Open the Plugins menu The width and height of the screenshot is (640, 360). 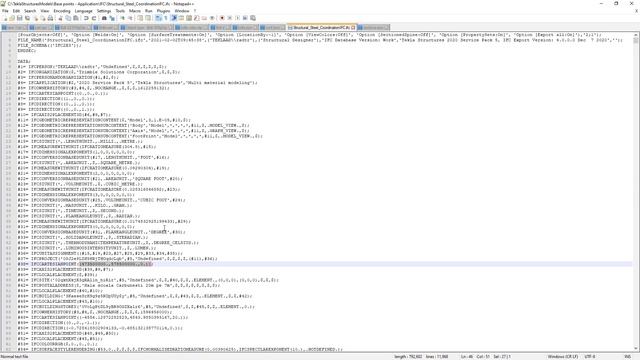point(163,11)
